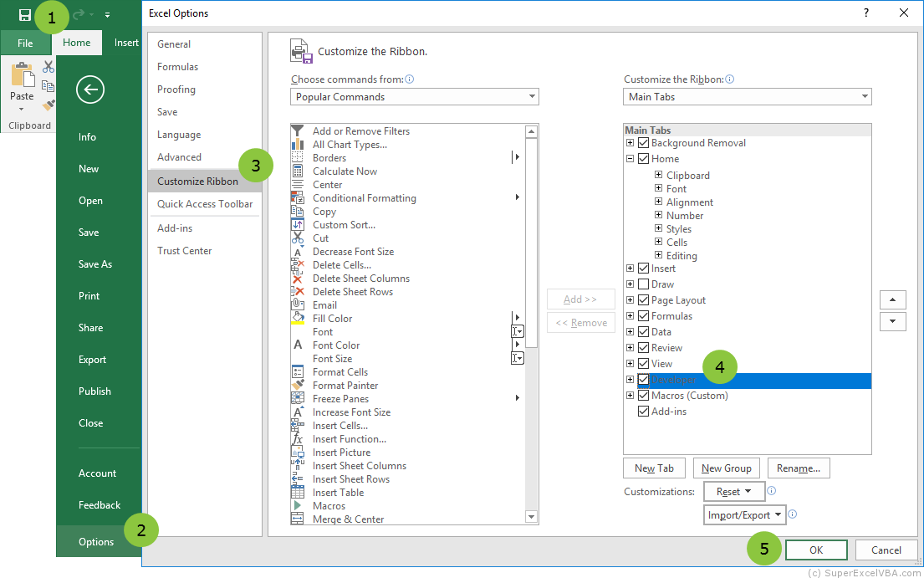This screenshot has width=924, height=578.
Task: Select the Font Color letter icon
Action: pos(298,345)
